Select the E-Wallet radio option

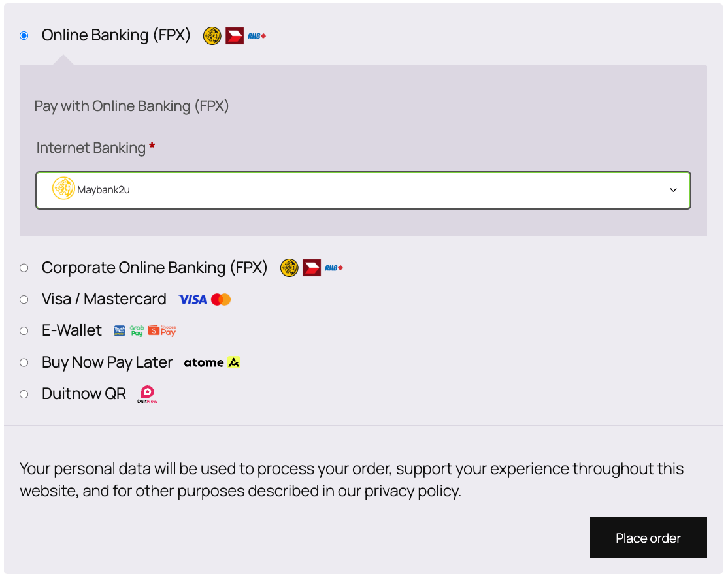[x=24, y=330]
